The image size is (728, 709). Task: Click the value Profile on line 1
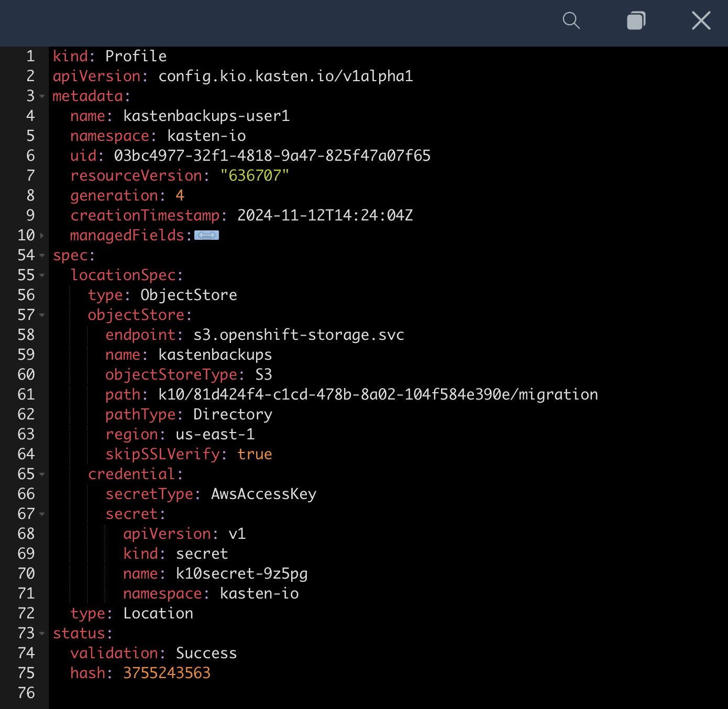(136, 56)
